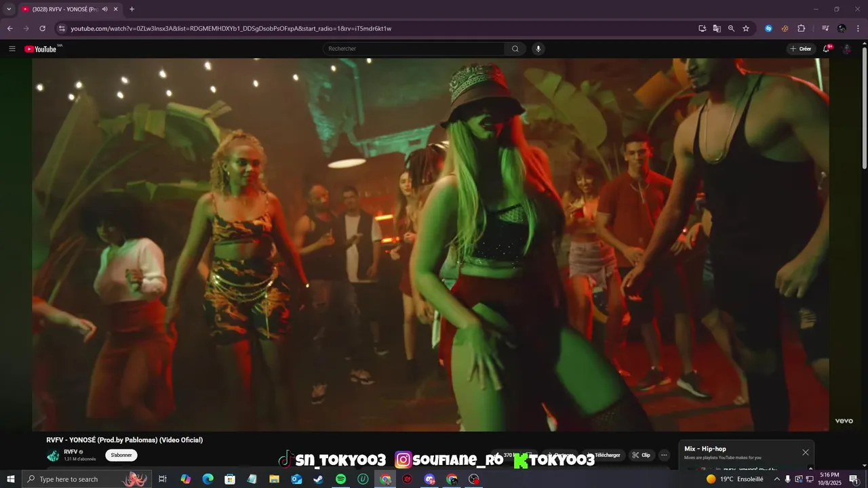
Task: Open the YouTube guide hamburger menu
Action: (12, 49)
